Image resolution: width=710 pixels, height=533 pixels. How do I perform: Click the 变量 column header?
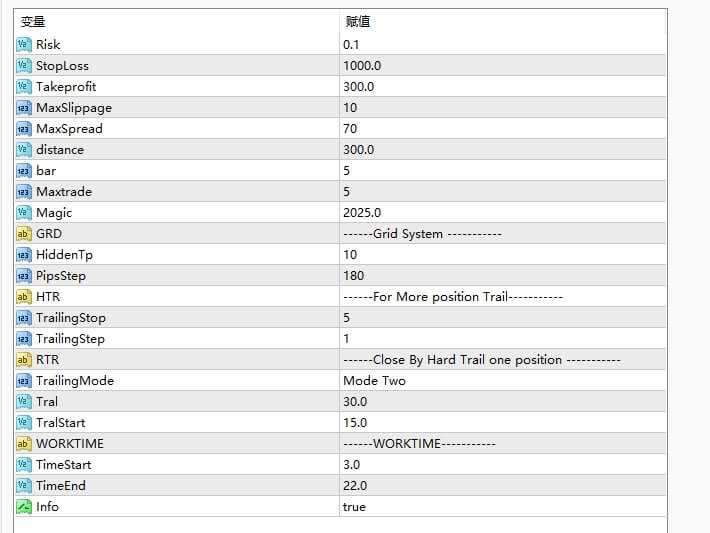[33, 22]
